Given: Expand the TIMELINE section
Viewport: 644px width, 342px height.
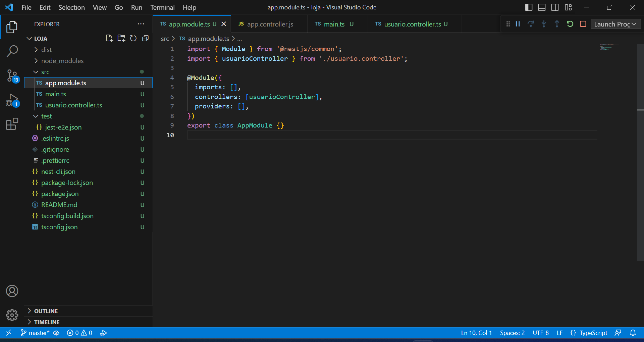Looking at the screenshot, I should pyautogui.click(x=89, y=322).
